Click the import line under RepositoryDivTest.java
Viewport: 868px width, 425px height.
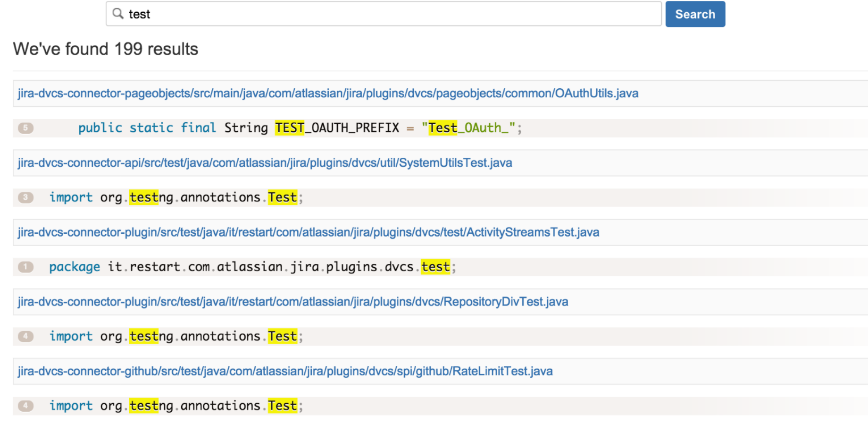tap(176, 336)
